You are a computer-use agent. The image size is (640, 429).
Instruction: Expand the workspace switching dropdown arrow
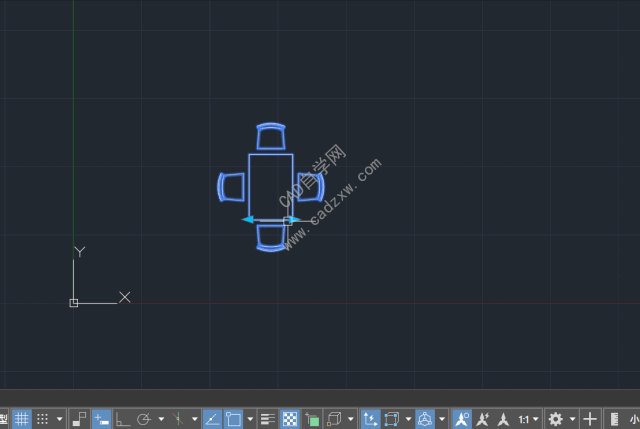(x=573, y=419)
